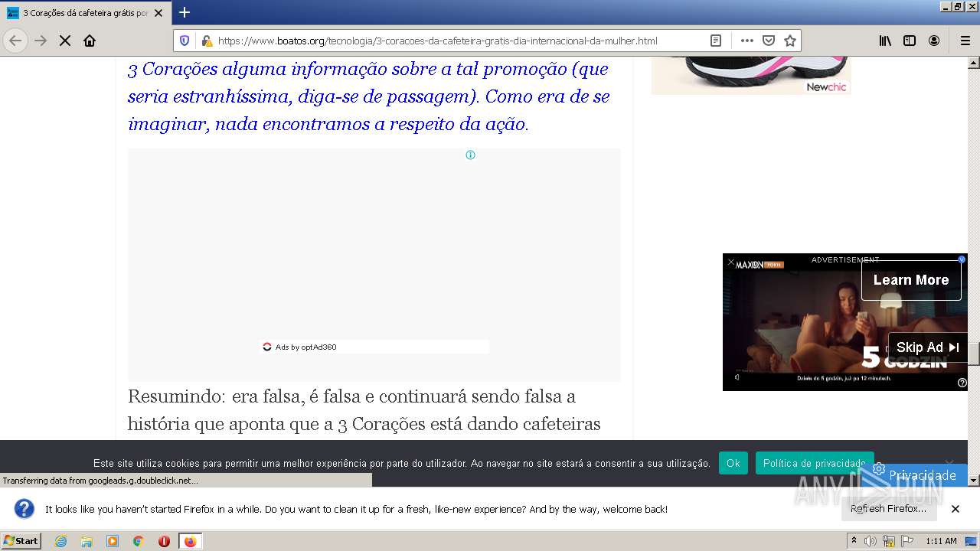Skip the video advertisement
The width and height of the screenshot is (980, 551).
tap(928, 347)
